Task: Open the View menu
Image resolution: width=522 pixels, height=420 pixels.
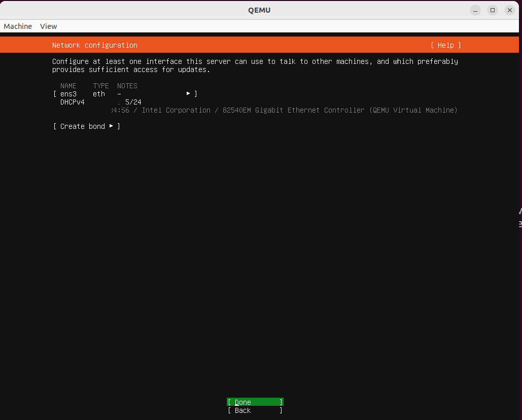Action: (48, 26)
